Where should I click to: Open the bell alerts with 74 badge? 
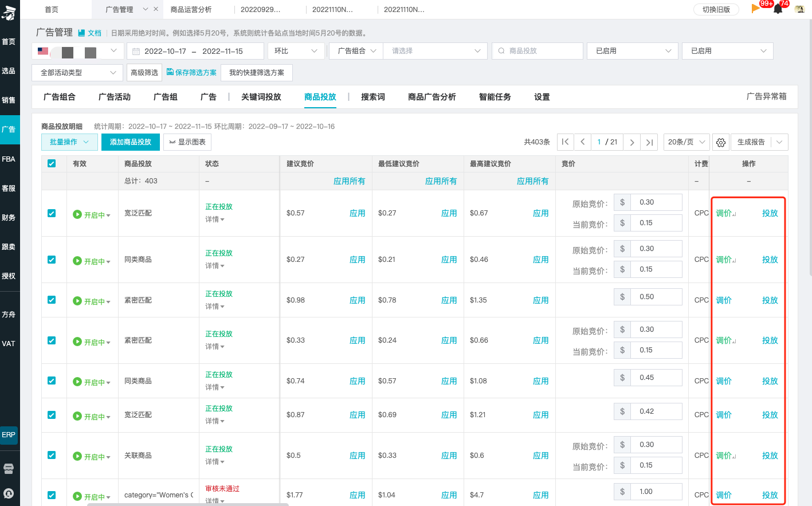[x=778, y=9]
